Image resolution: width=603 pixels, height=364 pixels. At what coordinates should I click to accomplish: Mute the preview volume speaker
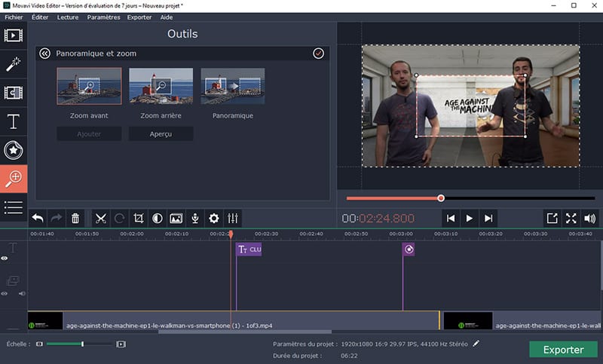click(x=589, y=219)
